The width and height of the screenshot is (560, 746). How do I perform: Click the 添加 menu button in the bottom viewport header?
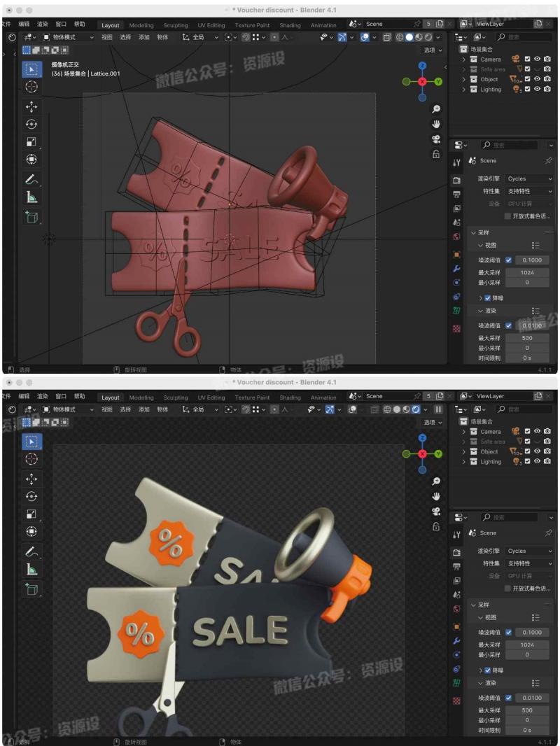tap(144, 409)
